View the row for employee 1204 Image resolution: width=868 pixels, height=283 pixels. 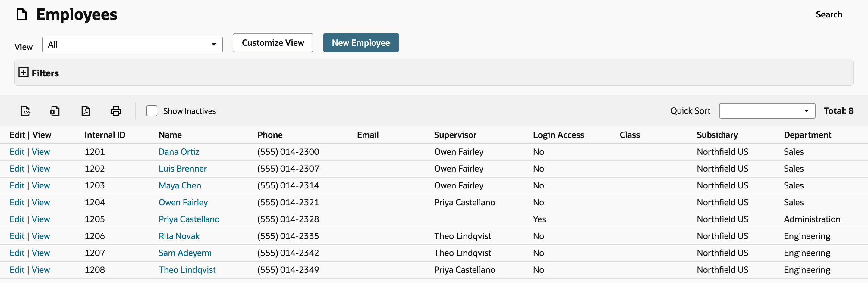(x=41, y=202)
